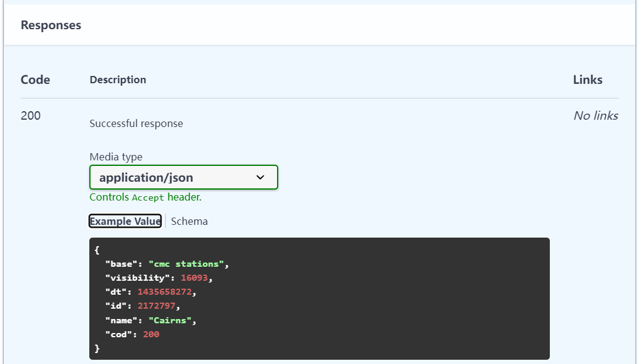Click the Links column header
This screenshot has height=364, width=644.
(587, 80)
